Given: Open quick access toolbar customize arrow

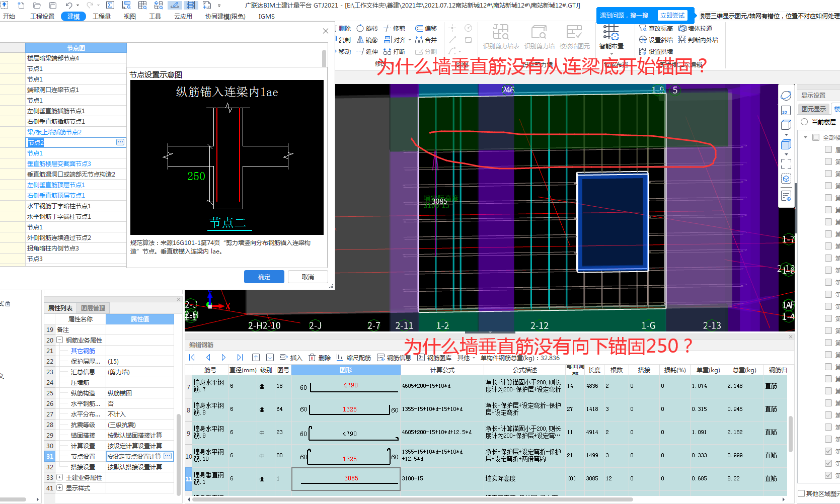Looking at the screenshot, I should pos(219,6).
